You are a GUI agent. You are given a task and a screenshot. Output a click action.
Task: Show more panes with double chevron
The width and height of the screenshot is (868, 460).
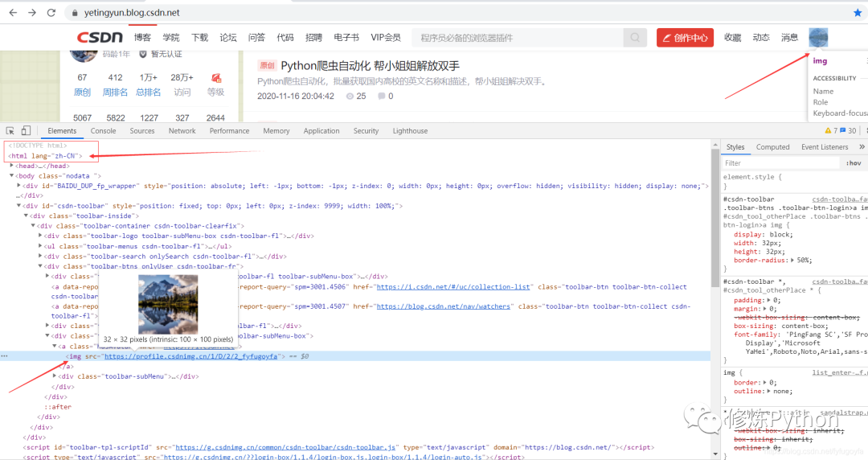pos(862,147)
